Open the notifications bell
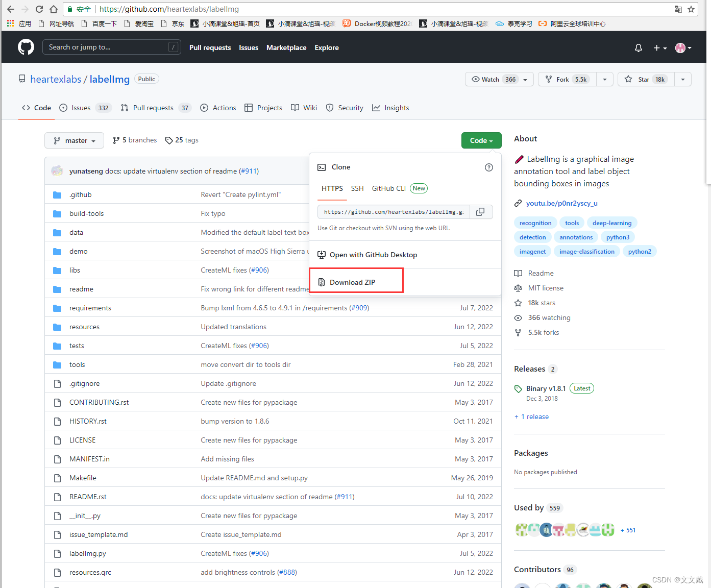The height and width of the screenshot is (588, 711). pyautogui.click(x=639, y=47)
